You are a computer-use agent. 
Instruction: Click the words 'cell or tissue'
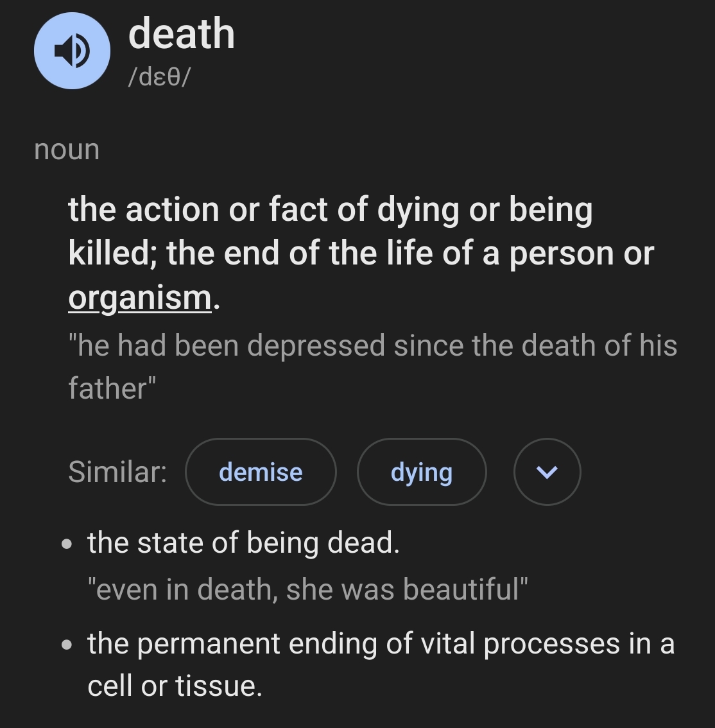click(175, 686)
